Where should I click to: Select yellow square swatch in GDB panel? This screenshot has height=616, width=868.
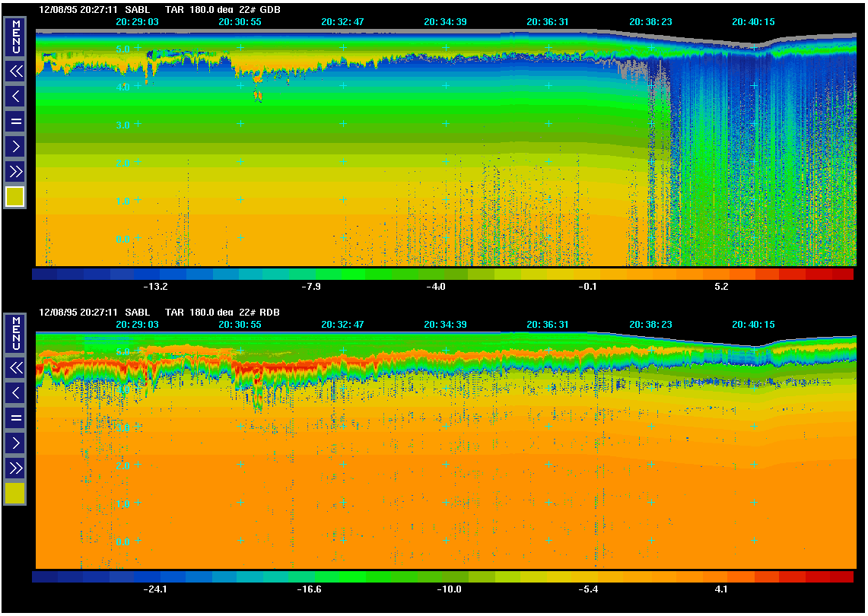(x=15, y=197)
